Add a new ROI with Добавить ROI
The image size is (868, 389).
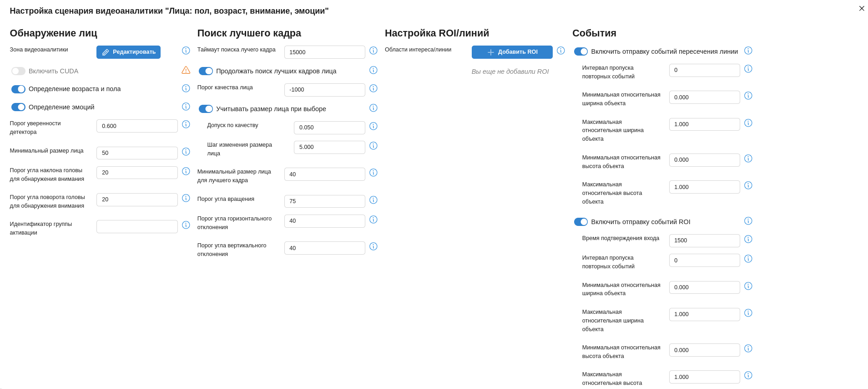click(x=512, y=52)
